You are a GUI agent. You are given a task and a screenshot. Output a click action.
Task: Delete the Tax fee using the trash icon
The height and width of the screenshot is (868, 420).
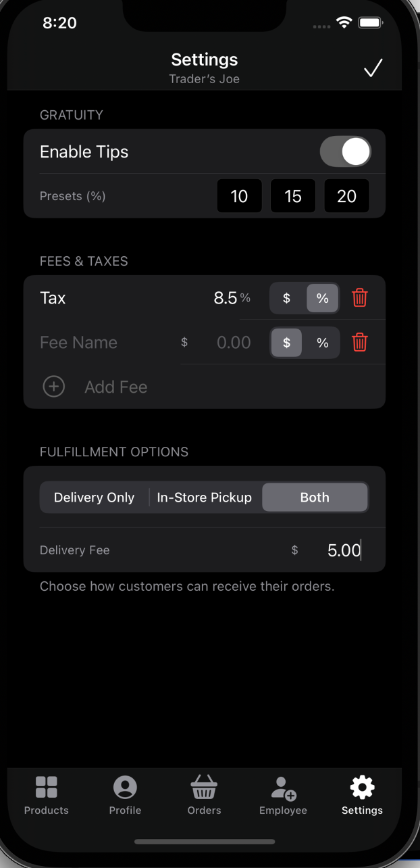coord(360,297)
